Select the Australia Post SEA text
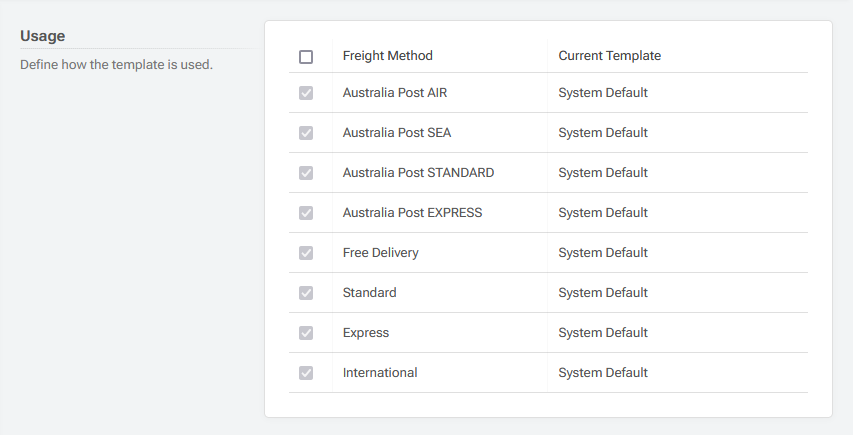 click(x=397, y=133)
